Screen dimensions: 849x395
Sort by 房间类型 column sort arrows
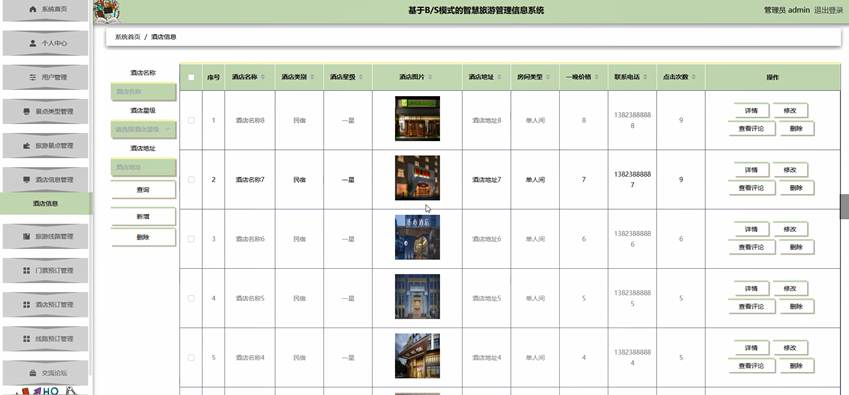click(547, 77)
